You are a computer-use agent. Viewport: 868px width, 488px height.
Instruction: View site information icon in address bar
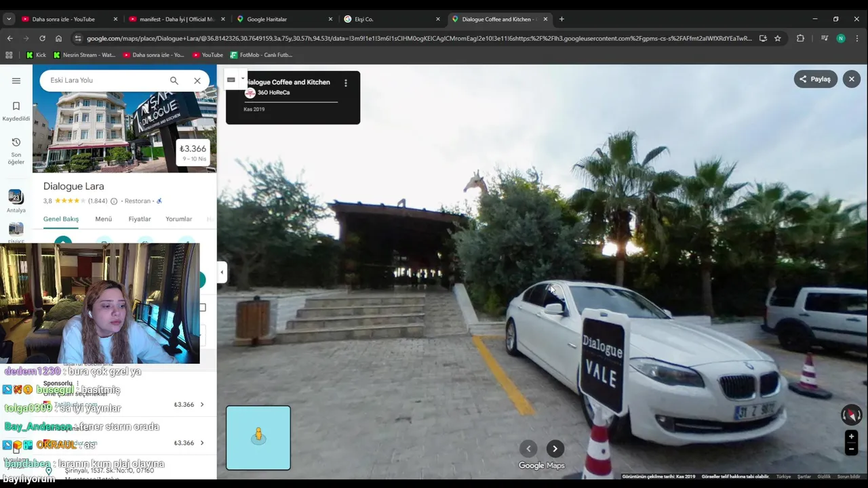[78, 39]
